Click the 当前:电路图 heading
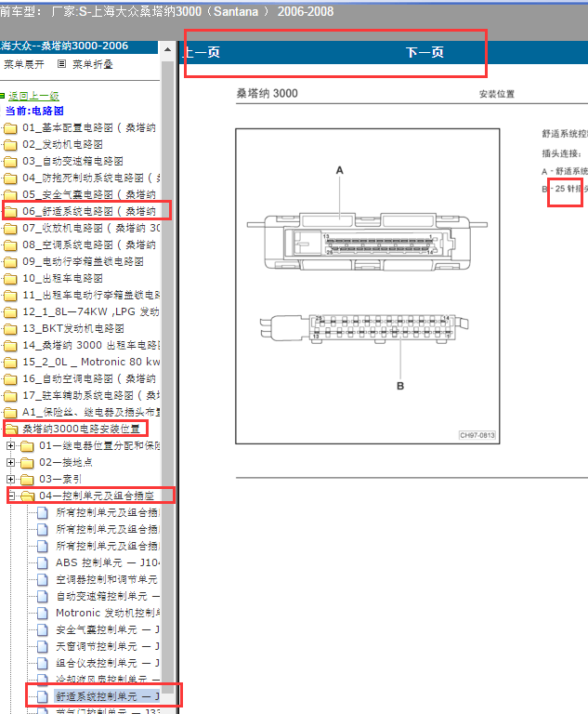The height and width of the screenshot is (714, 588). click(34, 112)
